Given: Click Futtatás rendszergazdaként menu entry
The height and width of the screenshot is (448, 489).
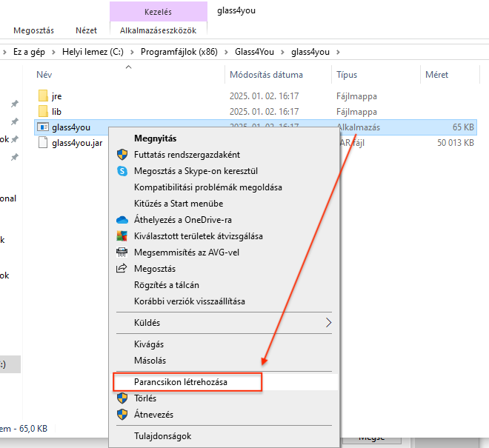Looking at the screenshot, I should (186, 155).
